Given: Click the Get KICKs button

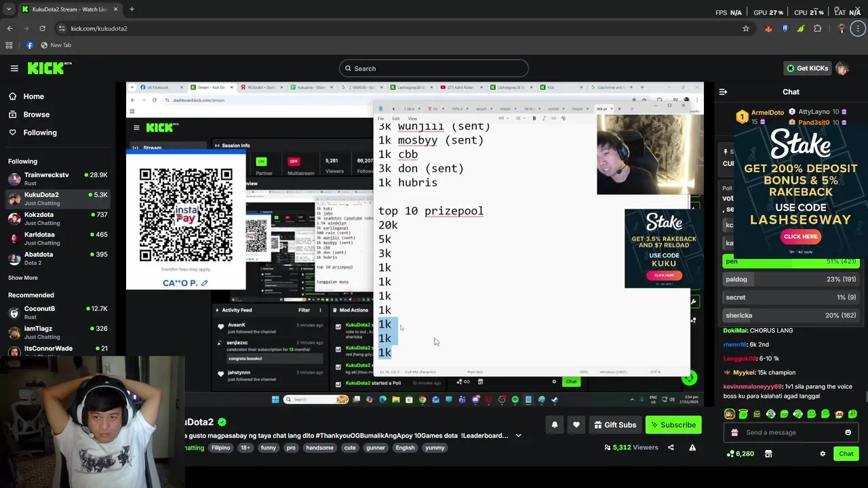Looking at the screenshot, I should (807, 68).
